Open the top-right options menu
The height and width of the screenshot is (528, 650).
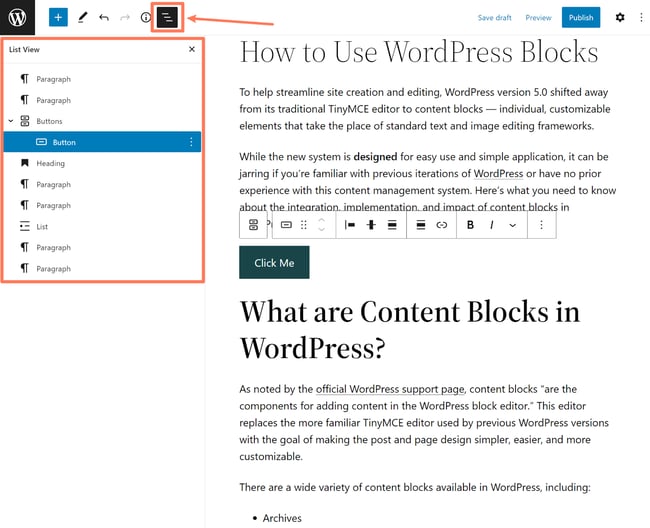pyautogui.click(x=641, y=17)
